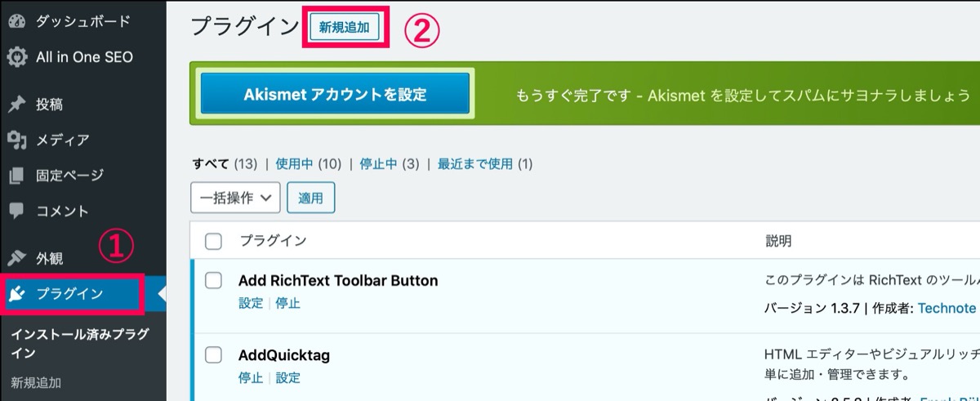
Task: Tick the Add RichText Toolbar Button checkbox
Action: 213,280
